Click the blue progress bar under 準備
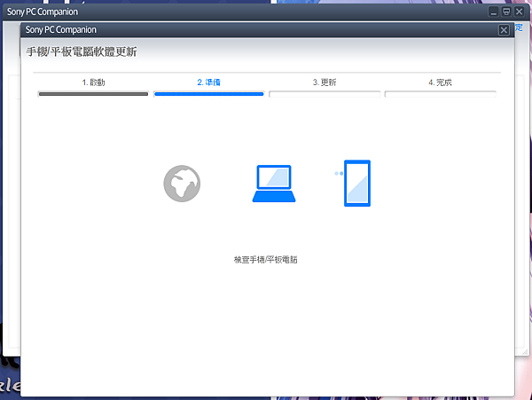Viewport: 532px width, 400px height. tap(208, 94)
